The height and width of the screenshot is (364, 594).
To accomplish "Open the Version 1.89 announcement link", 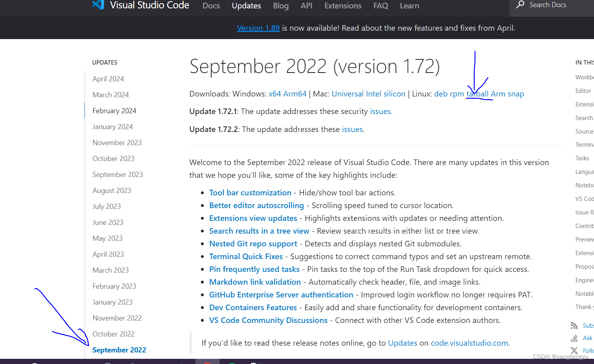I will click(258, 28).
